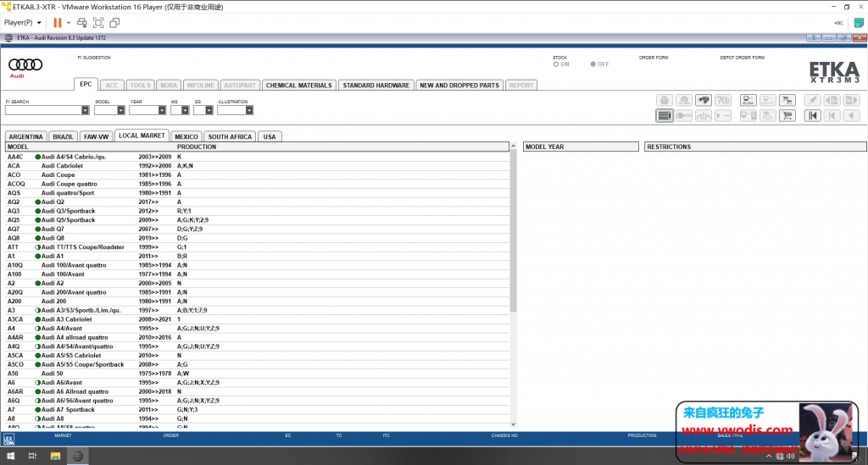Screen dimensions: 868x465
Task: Select the list view icon
Action: 665,115
